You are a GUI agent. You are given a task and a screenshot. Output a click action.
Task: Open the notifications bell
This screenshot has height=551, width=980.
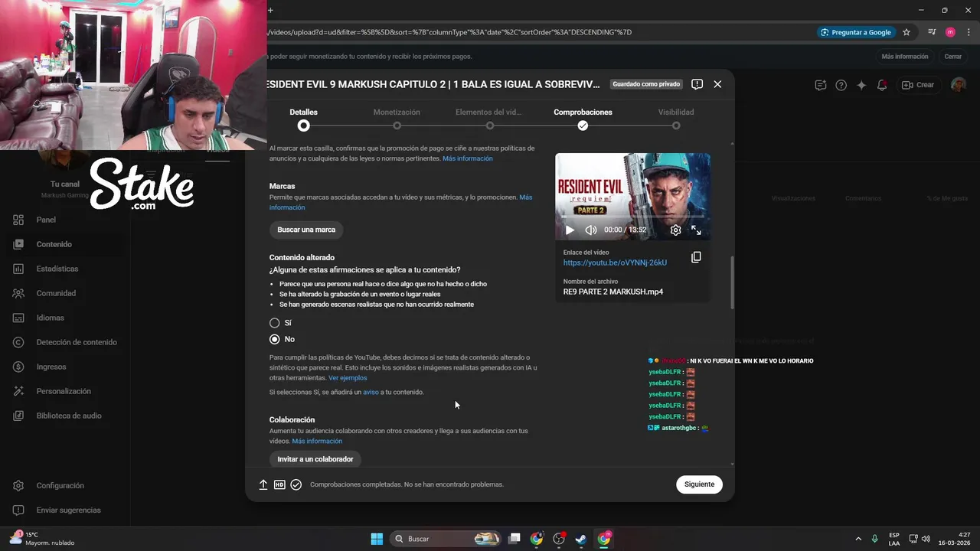[882, 85]
